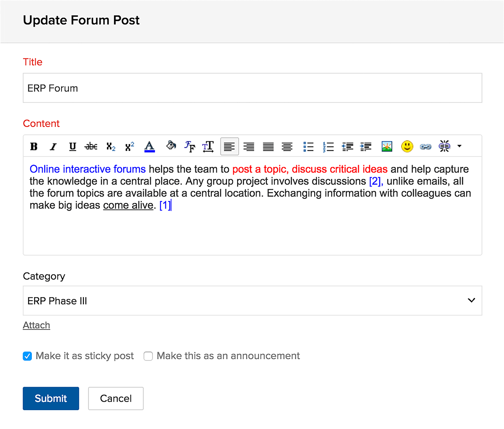The image size is (504, 429).
Task: Apply superscript formatting
Action: point(130,146)
